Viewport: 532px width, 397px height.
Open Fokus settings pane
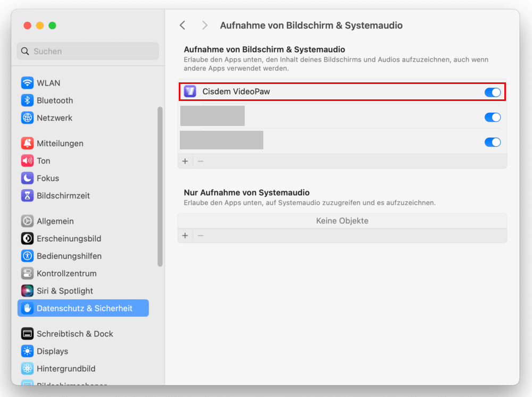[x=83, y=178]
